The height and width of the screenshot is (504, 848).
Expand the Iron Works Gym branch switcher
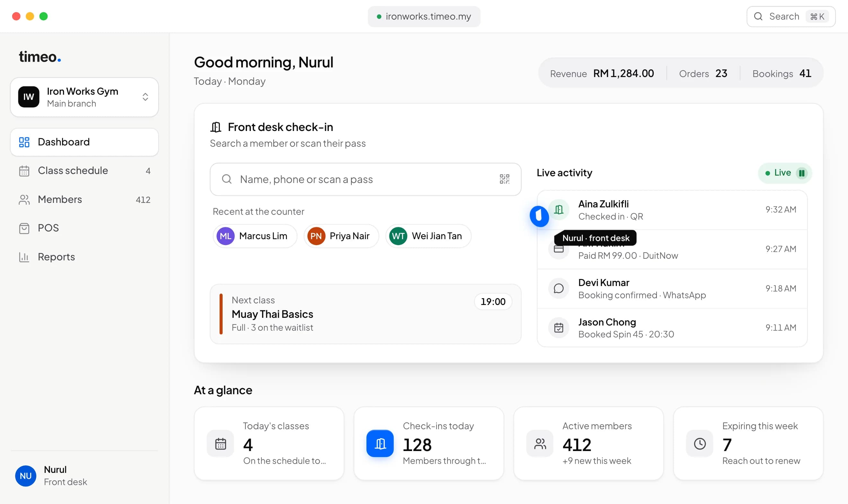[x=84, y=97]
